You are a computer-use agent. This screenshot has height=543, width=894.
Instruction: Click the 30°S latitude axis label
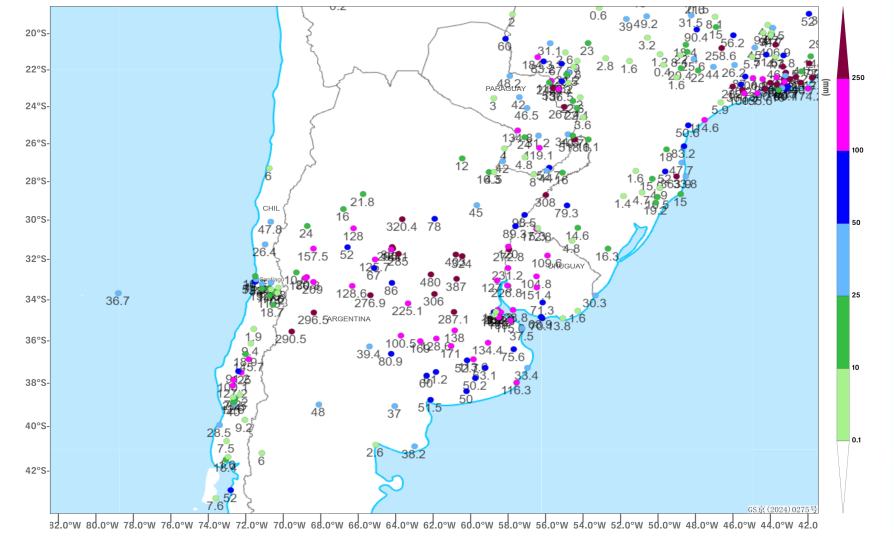coord(37,220)
